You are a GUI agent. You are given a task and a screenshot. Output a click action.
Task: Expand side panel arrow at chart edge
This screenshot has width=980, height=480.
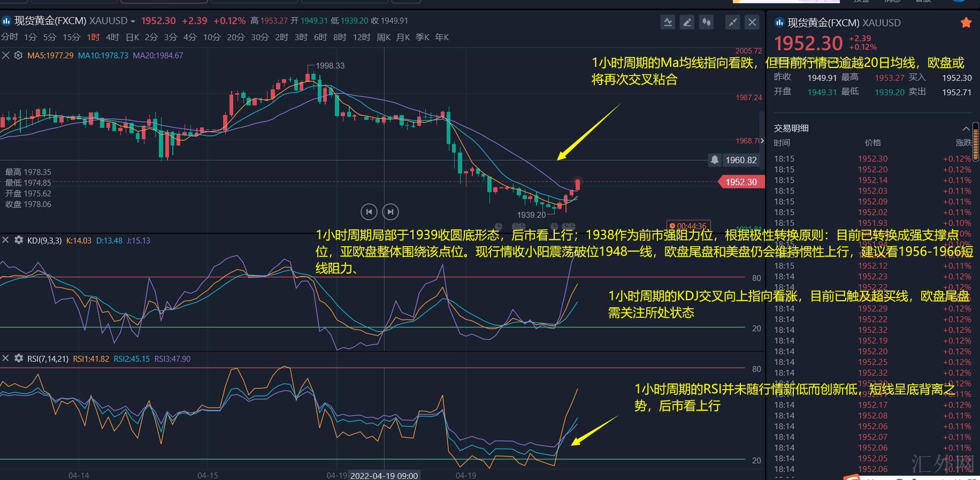click(762, 141)
